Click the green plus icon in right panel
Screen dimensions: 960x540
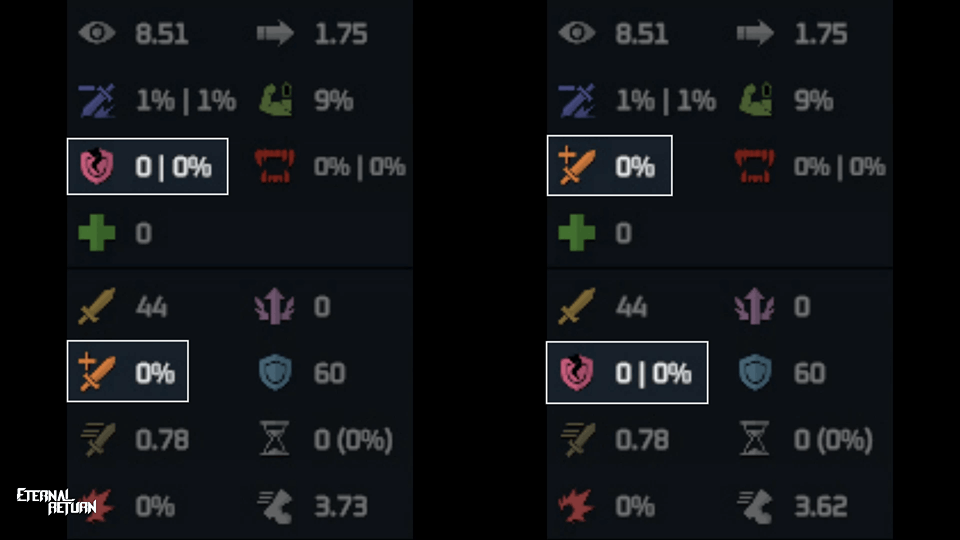(x=577, y=233)
